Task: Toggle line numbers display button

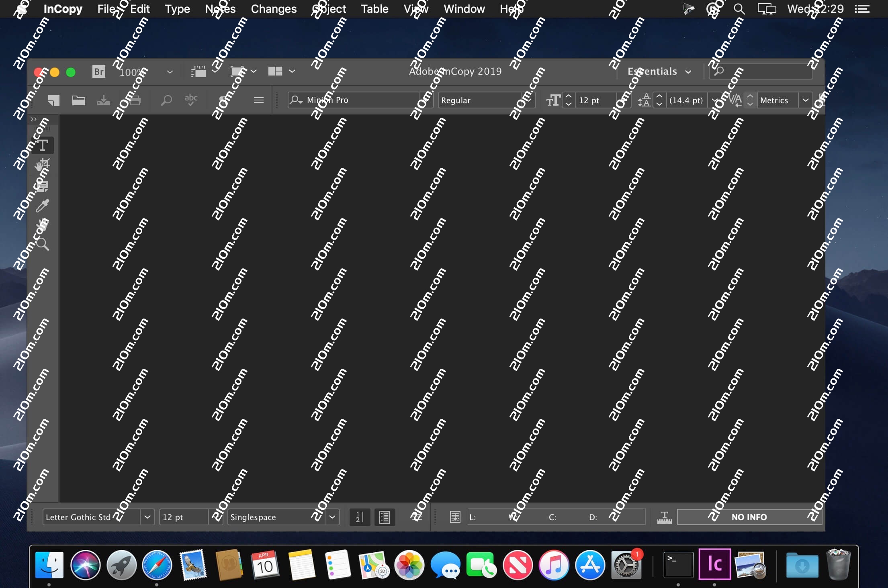Action: click(x=360, y=517)
